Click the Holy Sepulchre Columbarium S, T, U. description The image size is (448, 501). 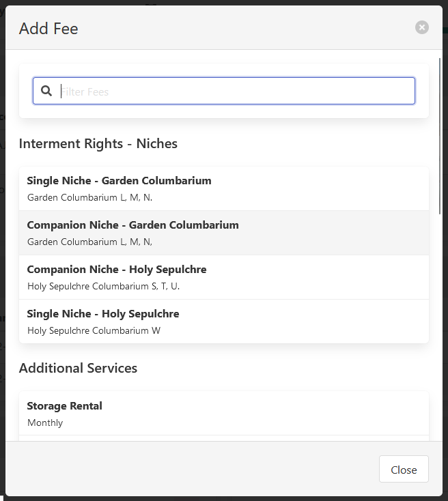103,286
